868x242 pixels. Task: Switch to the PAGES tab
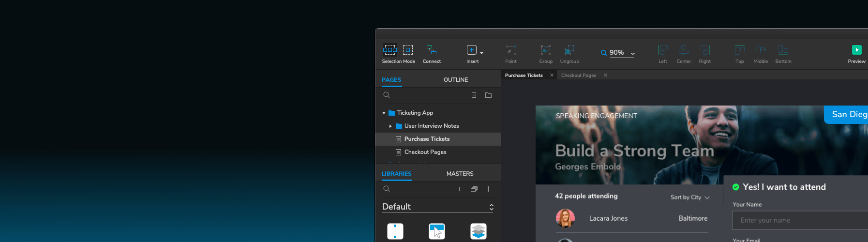click(391, 80)
